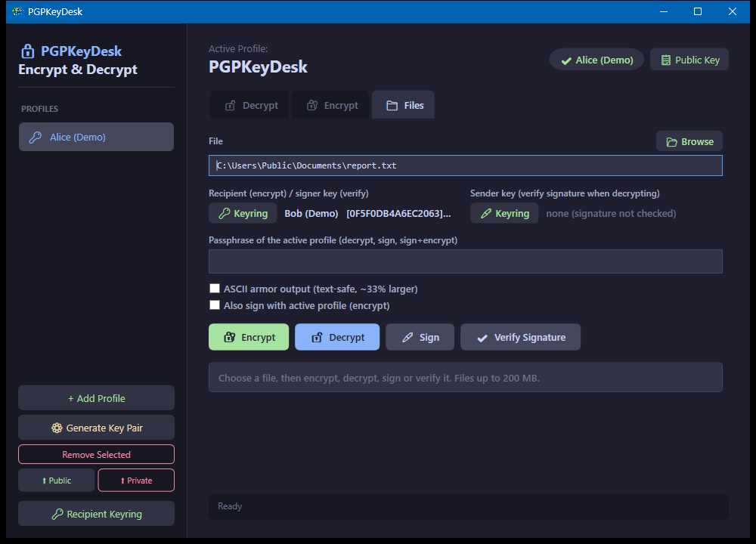Click the gear icon on Generate Key Pair
This screenshot has height=544, width=756.
point(57,428)
